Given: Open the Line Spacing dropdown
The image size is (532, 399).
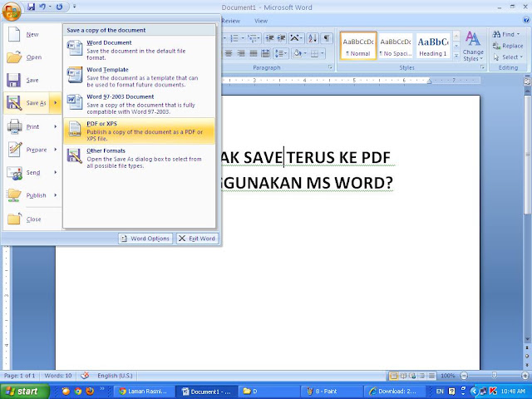Looking at the screenshot, I should point(281,53).
